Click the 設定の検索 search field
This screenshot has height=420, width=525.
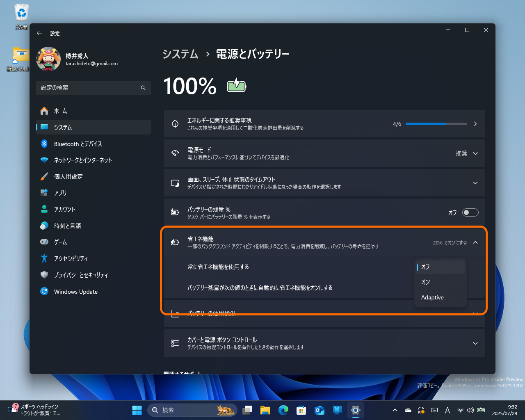click(94, 87)
